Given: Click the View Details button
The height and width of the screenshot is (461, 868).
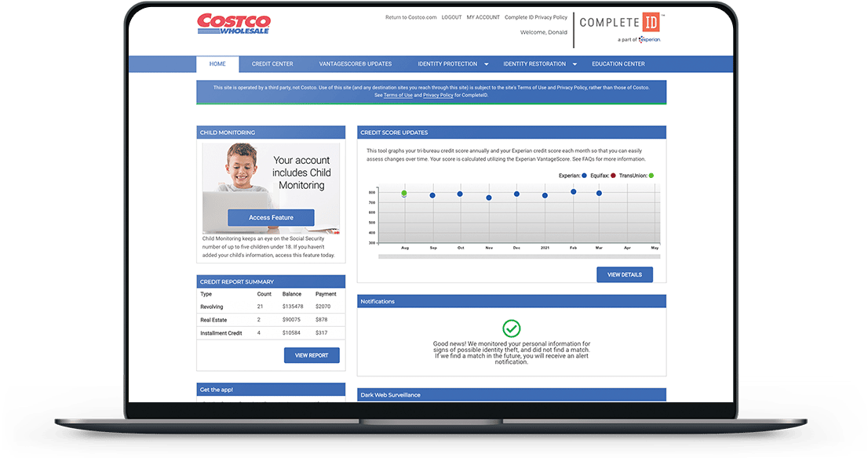Looking at the screenshot, I should (625, 274).
